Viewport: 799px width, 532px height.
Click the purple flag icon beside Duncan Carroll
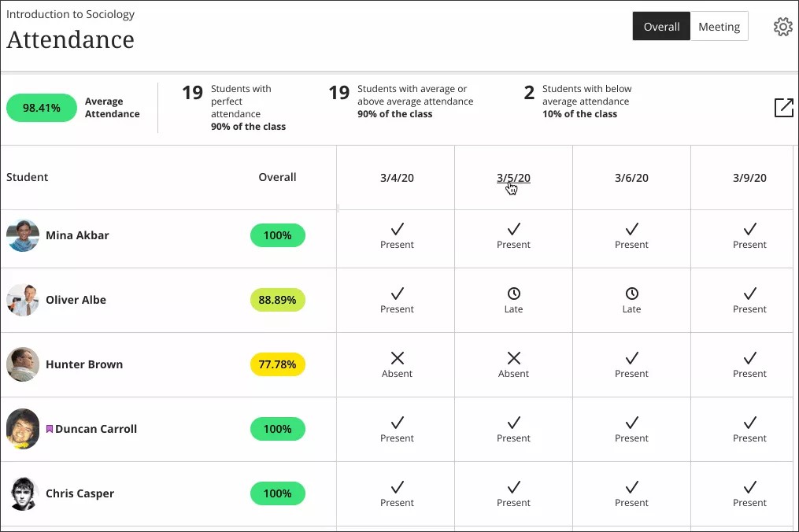[x=50, y=429]
